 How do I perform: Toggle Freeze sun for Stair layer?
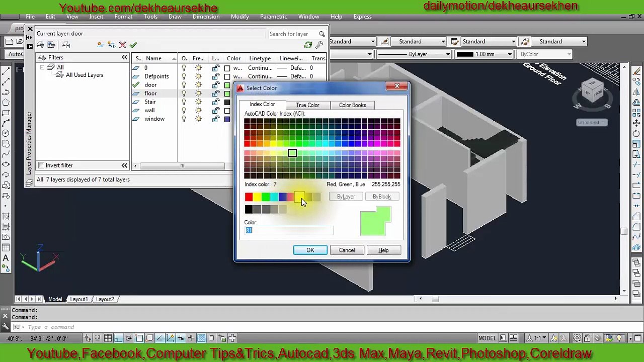click(x=199, y=102)
